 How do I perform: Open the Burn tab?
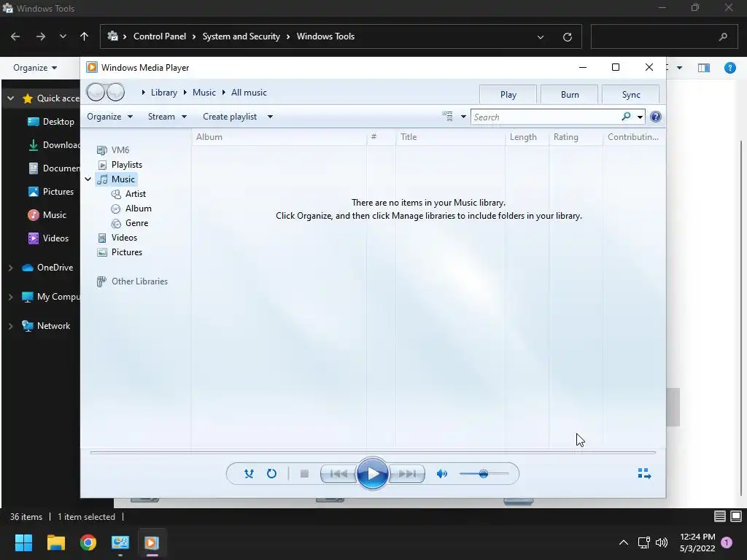569,94
